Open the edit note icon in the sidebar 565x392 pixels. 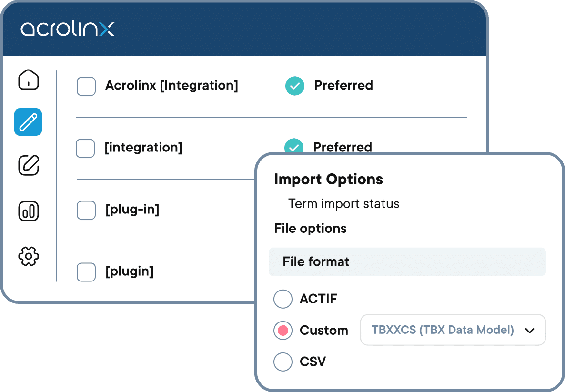tap(29, 165)
